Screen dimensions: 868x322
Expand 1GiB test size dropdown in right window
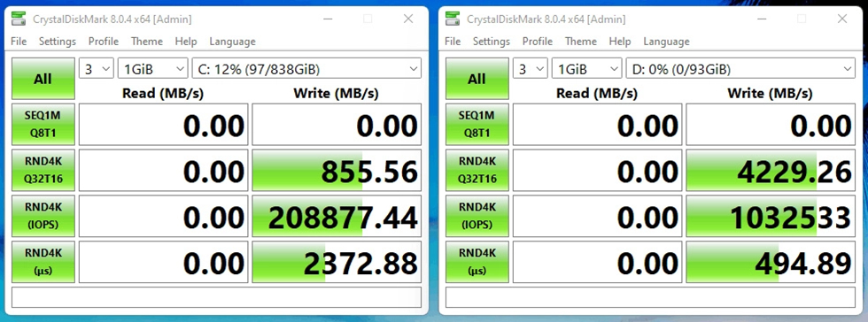[x=586, y=69]
